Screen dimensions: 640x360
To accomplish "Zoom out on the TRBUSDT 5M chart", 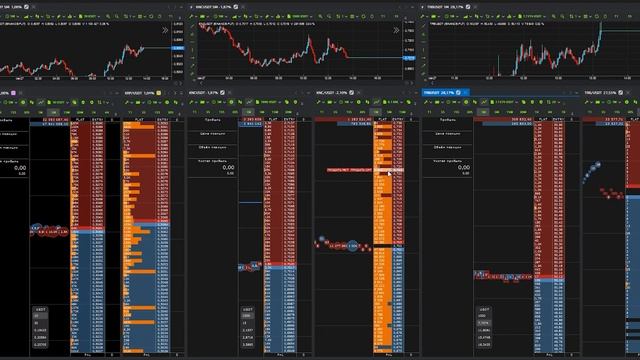I will coord(562,16).
